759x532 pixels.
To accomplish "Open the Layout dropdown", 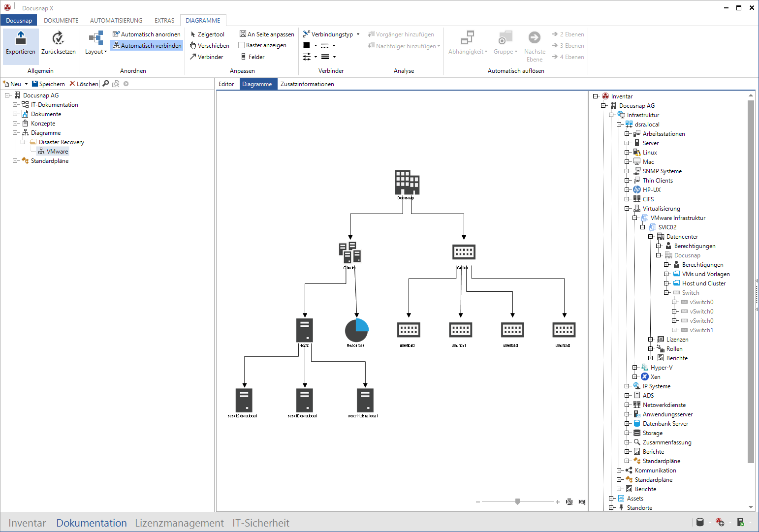I will coord(95,43).
